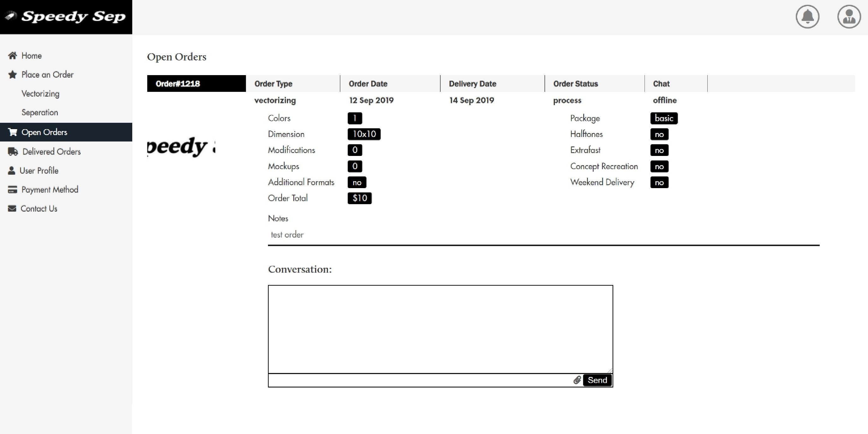Viewport: 868px width, 434px height.
Task: Click the 'Notes' label
Action: coord(278,218)
